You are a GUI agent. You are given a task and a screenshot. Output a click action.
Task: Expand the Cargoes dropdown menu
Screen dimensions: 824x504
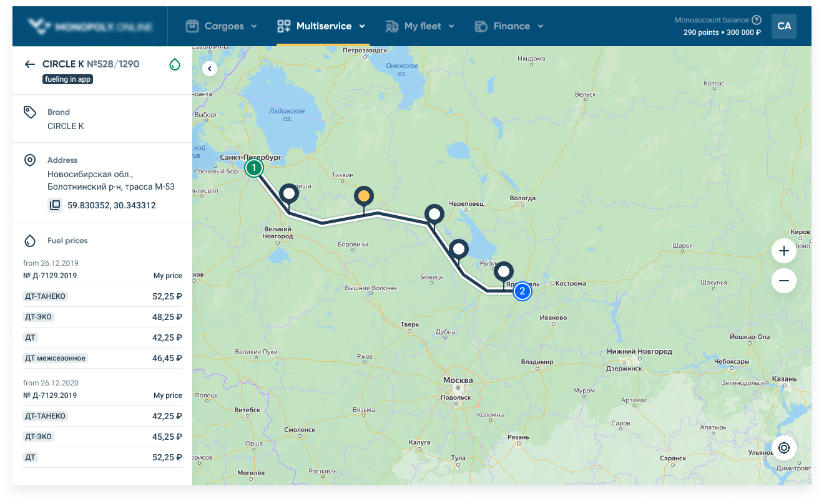pyautogui.click(x=222, y=26)
